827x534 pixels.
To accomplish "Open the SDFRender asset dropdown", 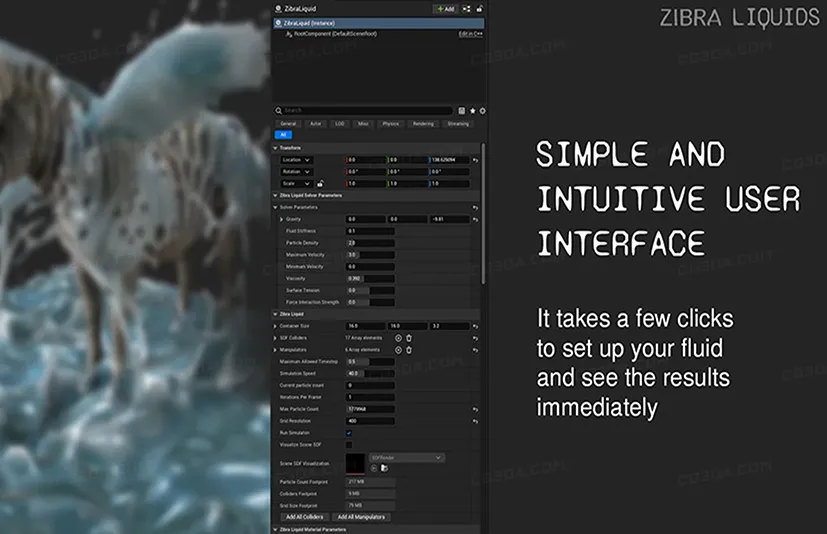I will [406, 458].
